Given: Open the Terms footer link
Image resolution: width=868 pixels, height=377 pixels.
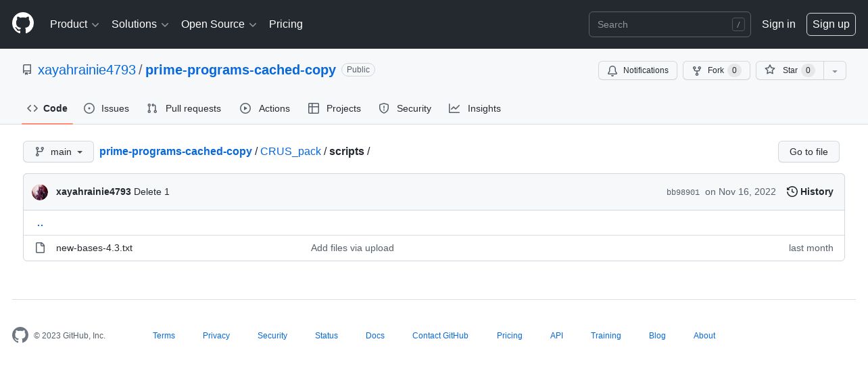Looking at the screenshot, I should coord(164,336).
